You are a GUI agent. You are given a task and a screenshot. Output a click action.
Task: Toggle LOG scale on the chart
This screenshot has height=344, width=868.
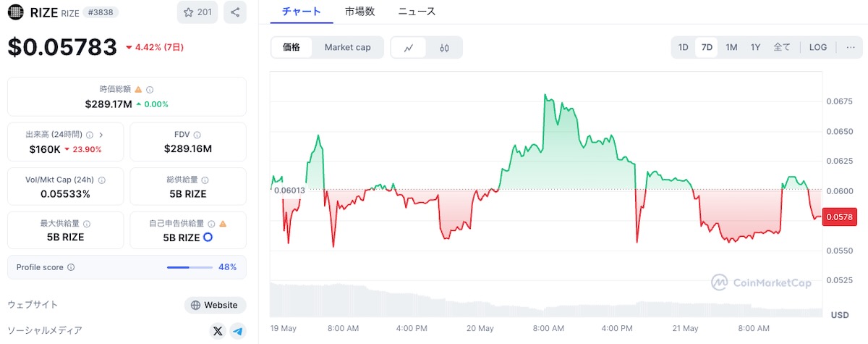(x=818, y=47)
